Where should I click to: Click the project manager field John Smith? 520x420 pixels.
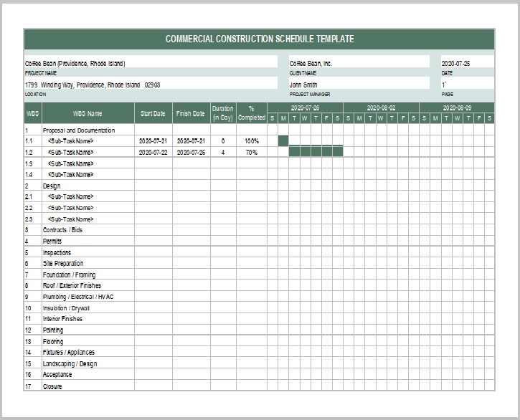coord(359,83)
